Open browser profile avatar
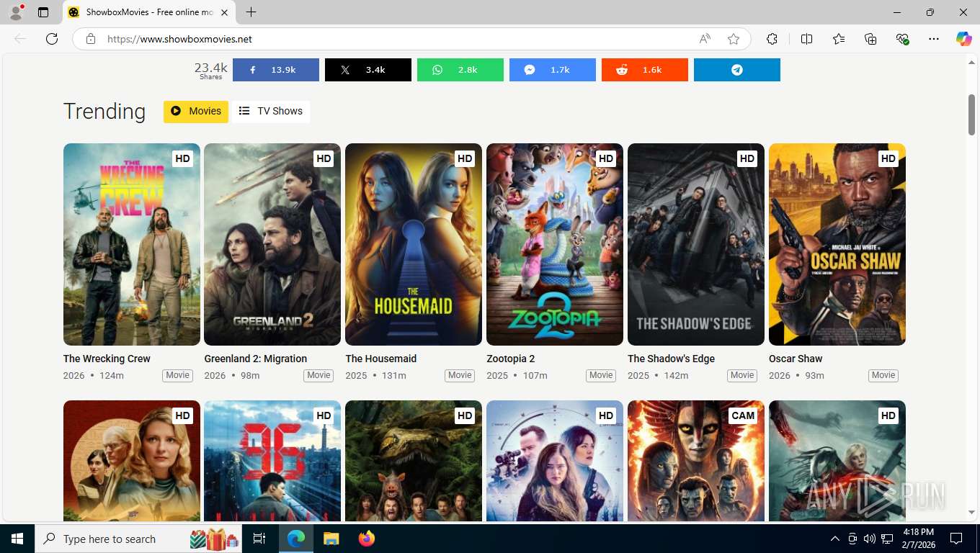Viewport: 980px width, 553px height. [16, 12]
